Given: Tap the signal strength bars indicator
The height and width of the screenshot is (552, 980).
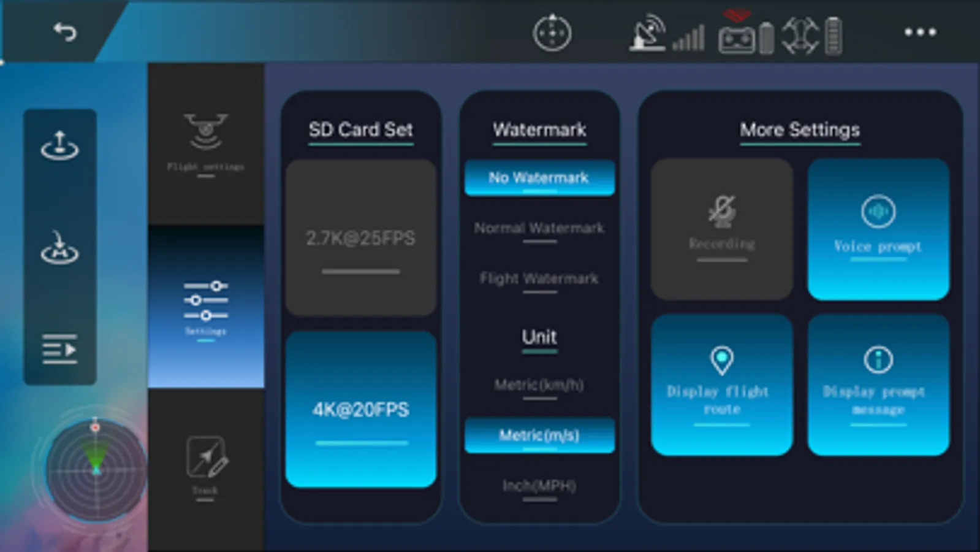Looking at the screenshot, I should [688, 38].
